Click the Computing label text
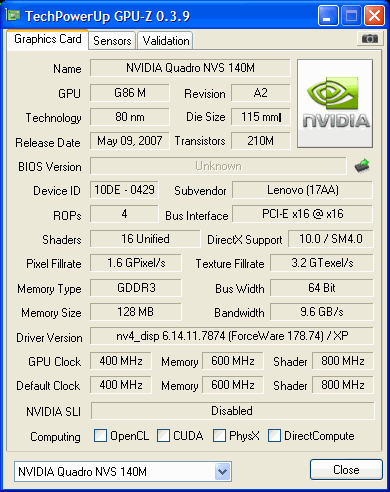 click(55, 437)
